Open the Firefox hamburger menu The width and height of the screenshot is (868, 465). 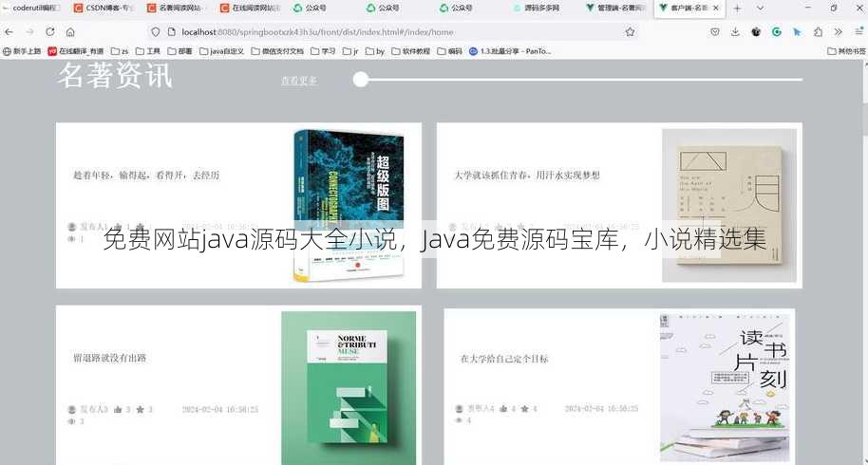click(x=859, y=32)
